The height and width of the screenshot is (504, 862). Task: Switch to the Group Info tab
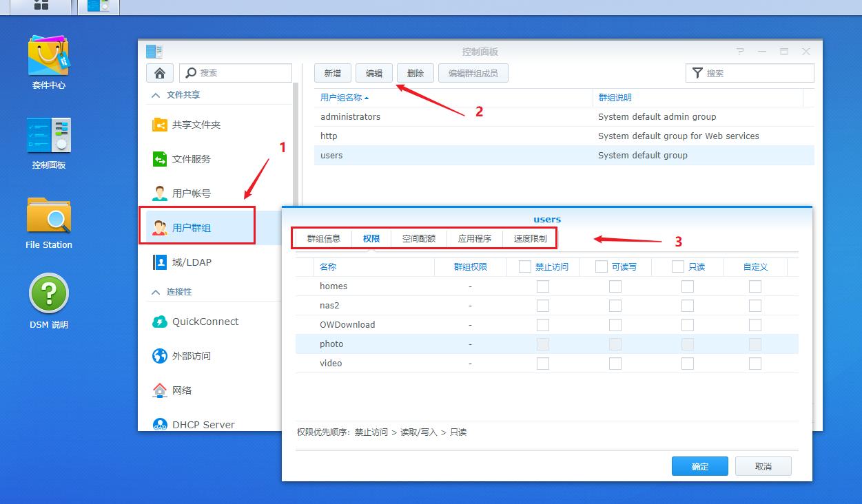coord(324,239)
